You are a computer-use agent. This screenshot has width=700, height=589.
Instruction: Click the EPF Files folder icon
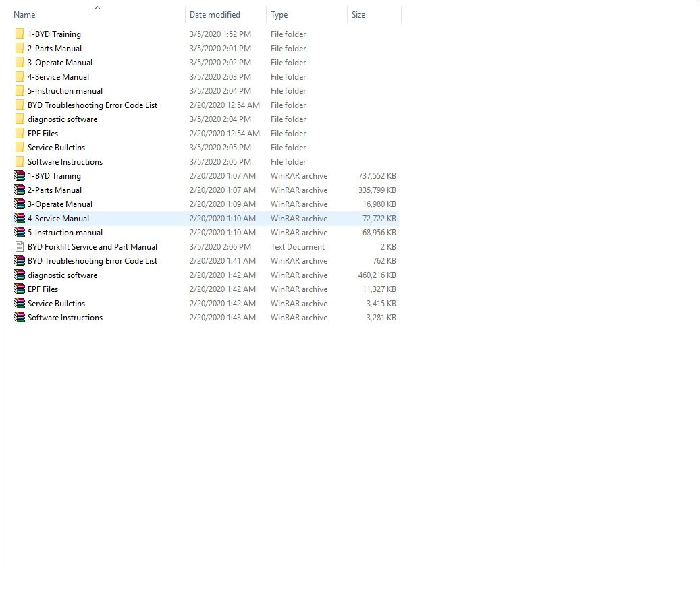[20, 134]
